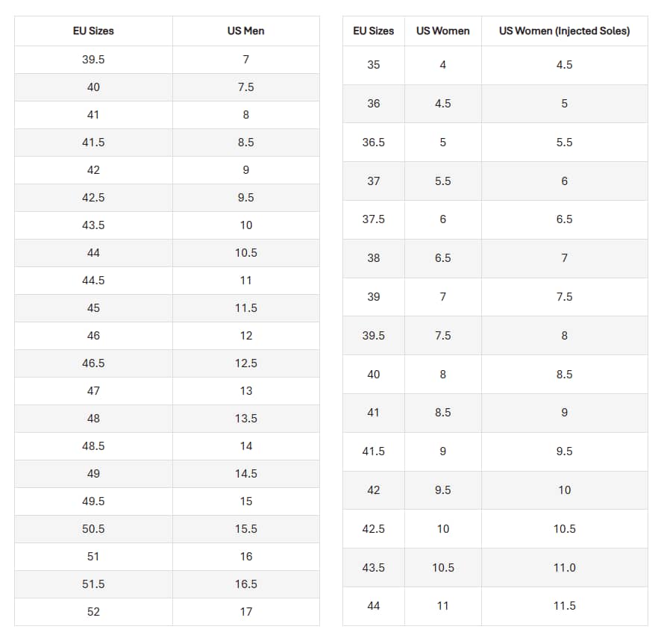
Task: Select the US Women (Injected Soles) header
Action: pos(564,31)
